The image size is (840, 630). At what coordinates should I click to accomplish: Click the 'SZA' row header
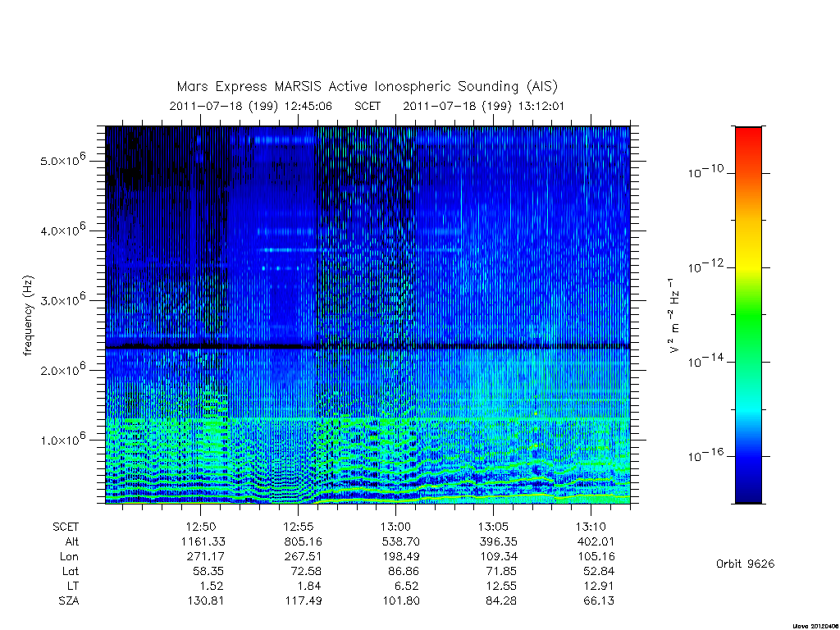click(x=69, y=601)
